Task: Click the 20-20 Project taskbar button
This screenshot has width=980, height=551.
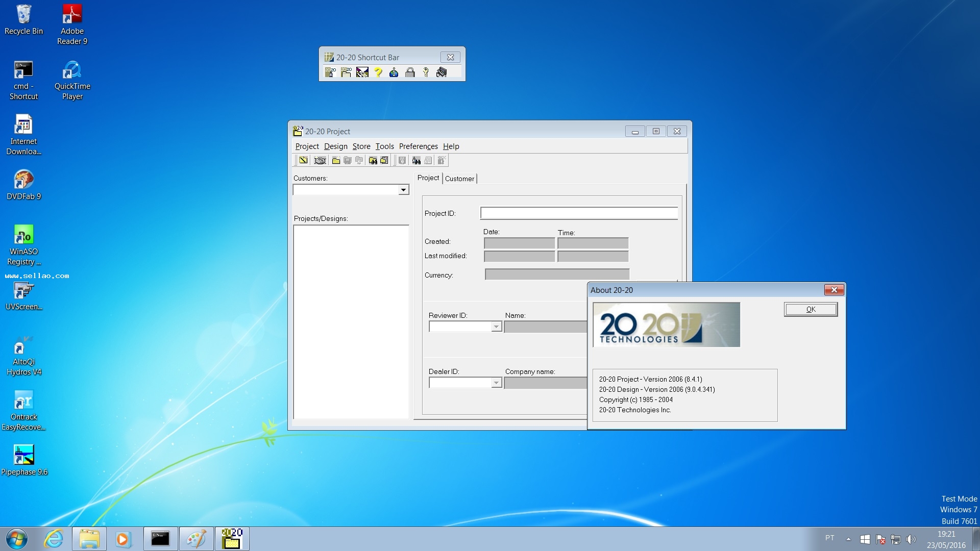Action: (232, 539)
